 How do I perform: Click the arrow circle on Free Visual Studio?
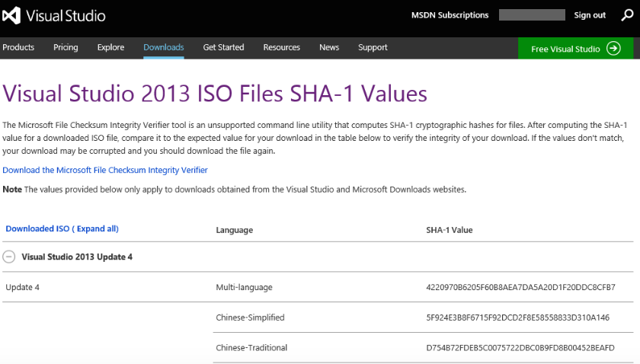pyautogui.click(x=614, y=49)
